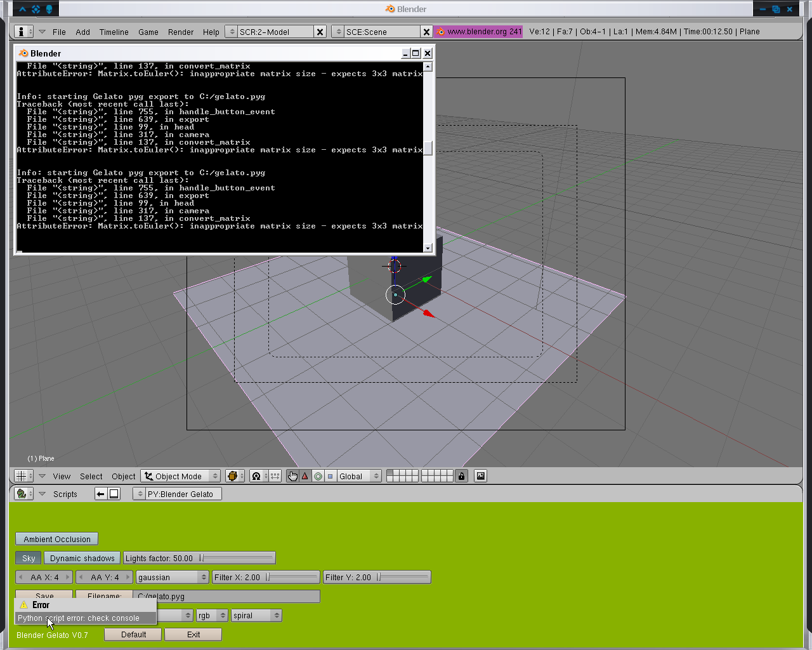Click the up-chevron icon in top-left title bar
This screenshot has height=650, width=812.
(23, 9)
